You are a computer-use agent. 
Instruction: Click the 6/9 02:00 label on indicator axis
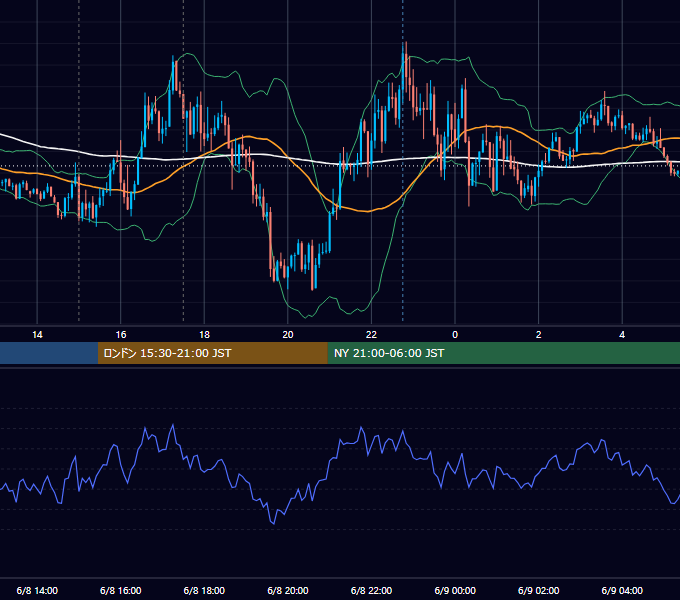[538, 590]
